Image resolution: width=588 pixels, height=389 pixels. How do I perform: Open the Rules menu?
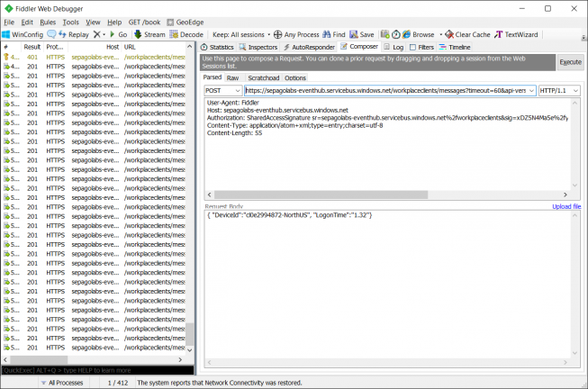click(x=48, y=22)
